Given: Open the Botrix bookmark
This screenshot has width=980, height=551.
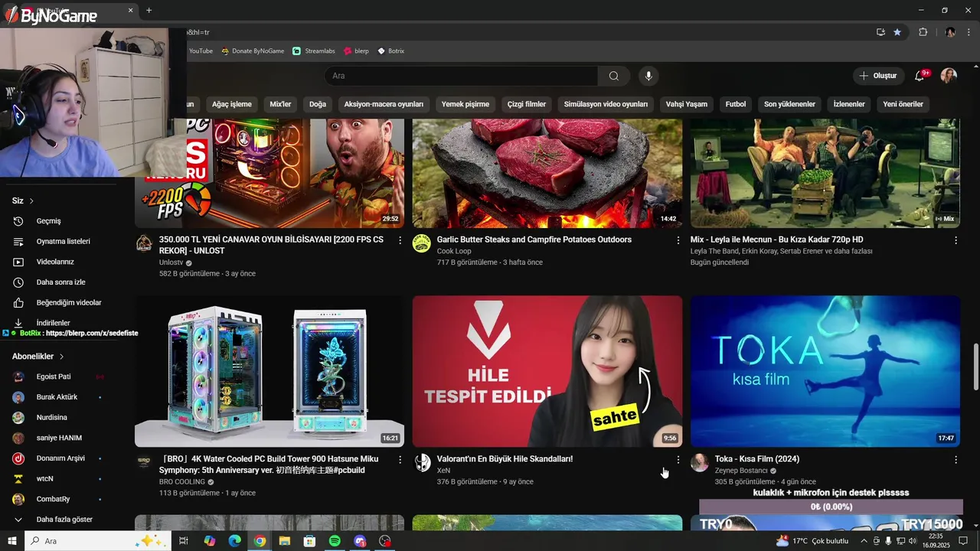Looking at the screenshot, I should click(x=390, y=51).
